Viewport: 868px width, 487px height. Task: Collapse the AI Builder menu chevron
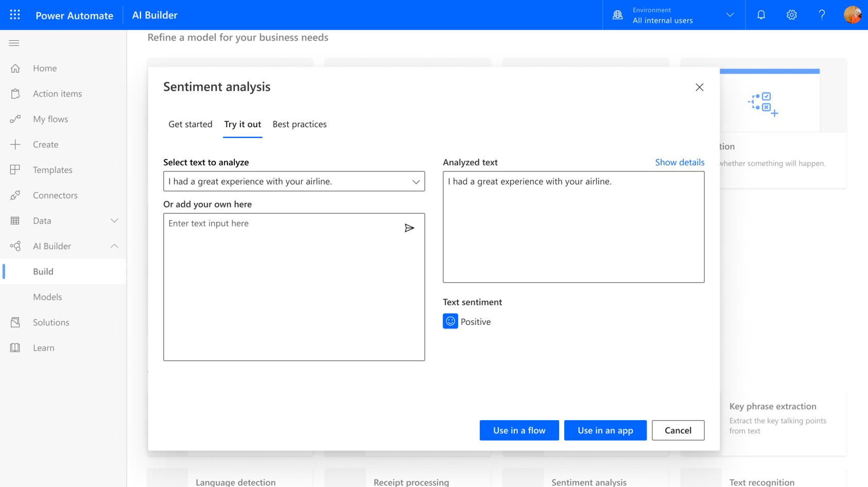(114, 246)
